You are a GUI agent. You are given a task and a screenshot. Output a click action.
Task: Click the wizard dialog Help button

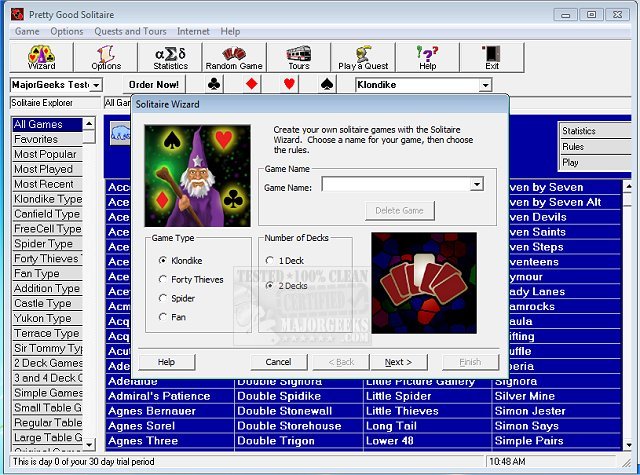(x=167, y=362)
